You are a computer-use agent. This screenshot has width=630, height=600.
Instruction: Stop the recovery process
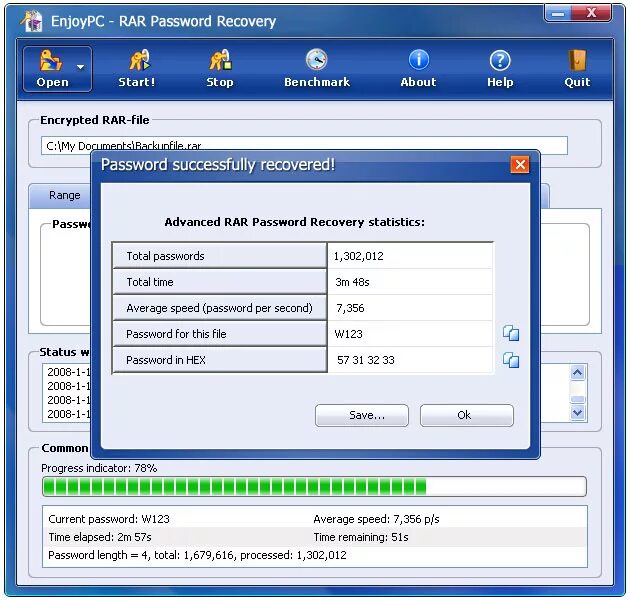tap(220, 69)
